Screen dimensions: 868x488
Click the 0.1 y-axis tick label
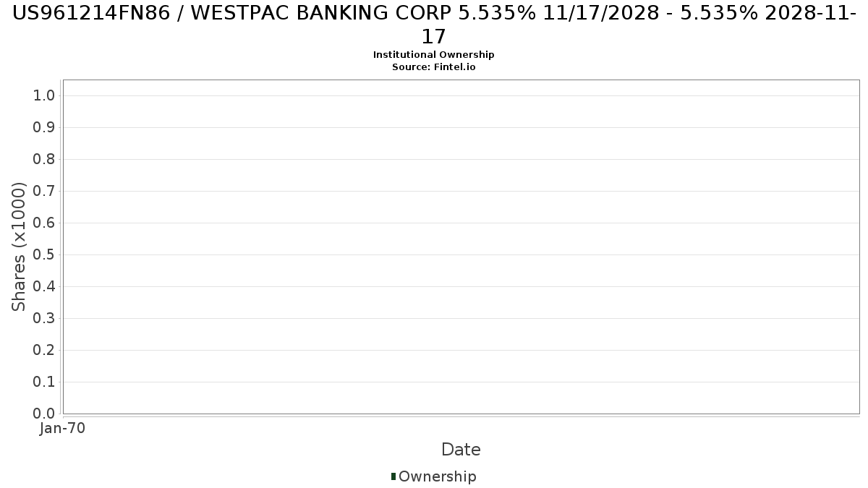tap(44, 382)
